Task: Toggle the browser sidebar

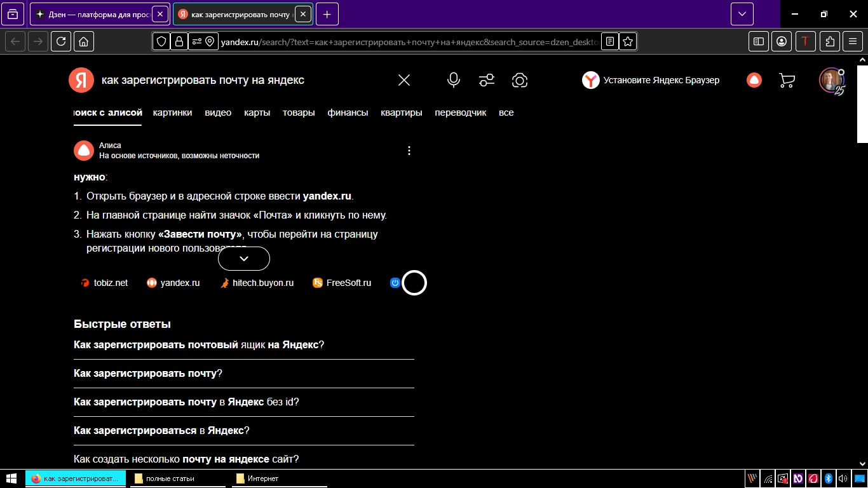Action: tap(758, 41)
